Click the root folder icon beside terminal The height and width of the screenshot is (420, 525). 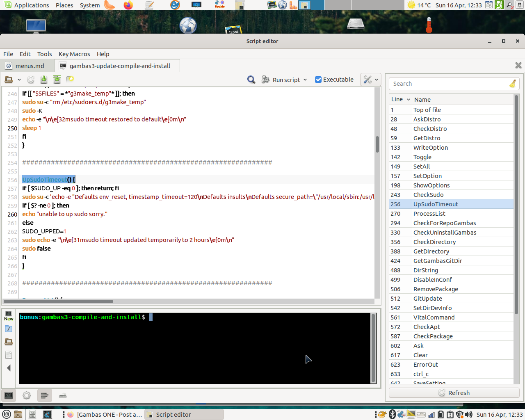coord(9,342)
